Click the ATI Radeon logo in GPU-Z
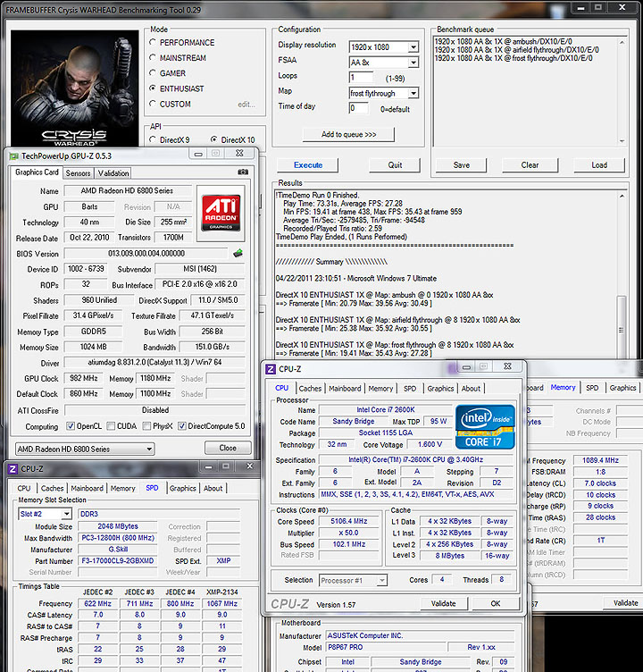This screenshot has width=643, height=672. coord(221,213)
